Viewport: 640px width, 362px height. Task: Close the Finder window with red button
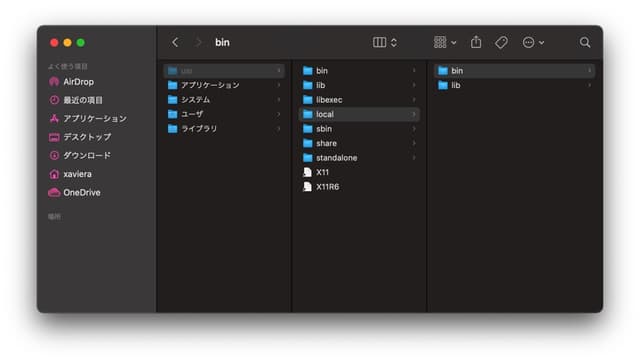pyautogui.click(x=54, y=43)
